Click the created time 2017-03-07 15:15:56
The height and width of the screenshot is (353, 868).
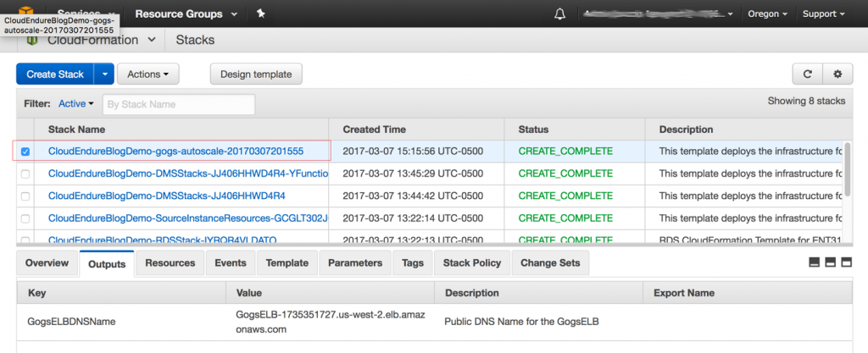[413, 151]
